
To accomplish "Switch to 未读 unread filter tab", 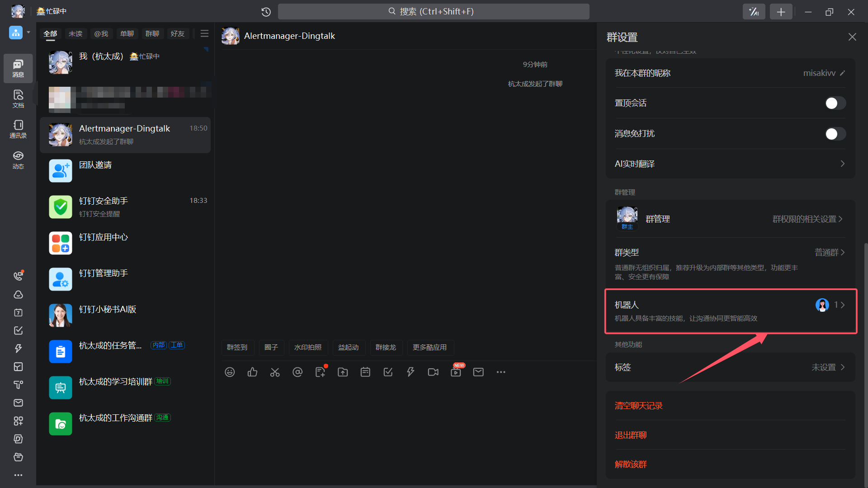I will [75, 34].
